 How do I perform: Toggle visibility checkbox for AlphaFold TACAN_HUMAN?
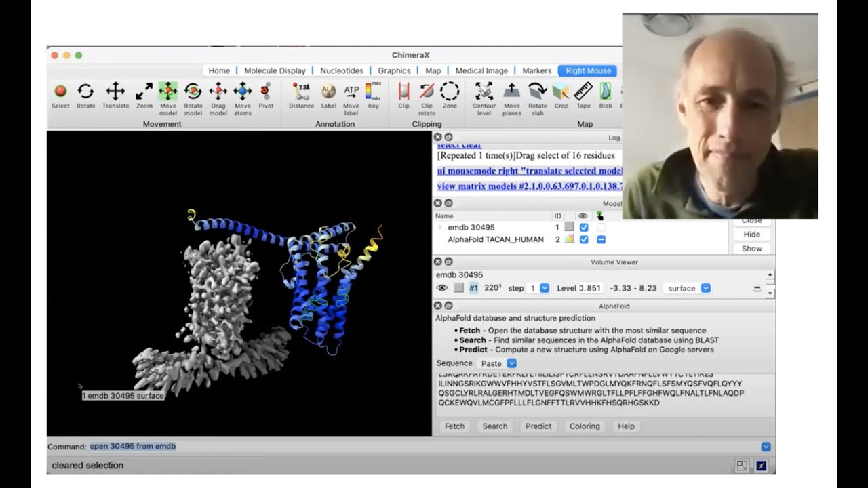pos(584,239)
